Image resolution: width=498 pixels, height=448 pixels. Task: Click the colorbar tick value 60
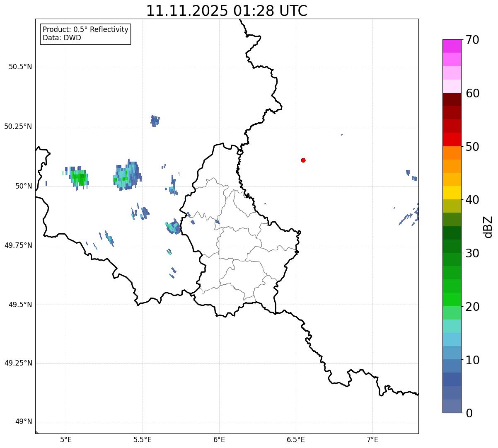[472, 93]
